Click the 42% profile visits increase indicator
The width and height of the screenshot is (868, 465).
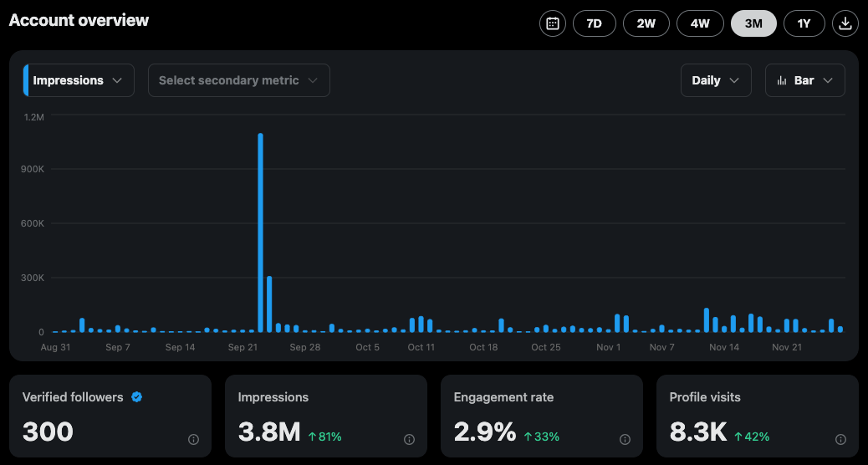coord(752,437)
